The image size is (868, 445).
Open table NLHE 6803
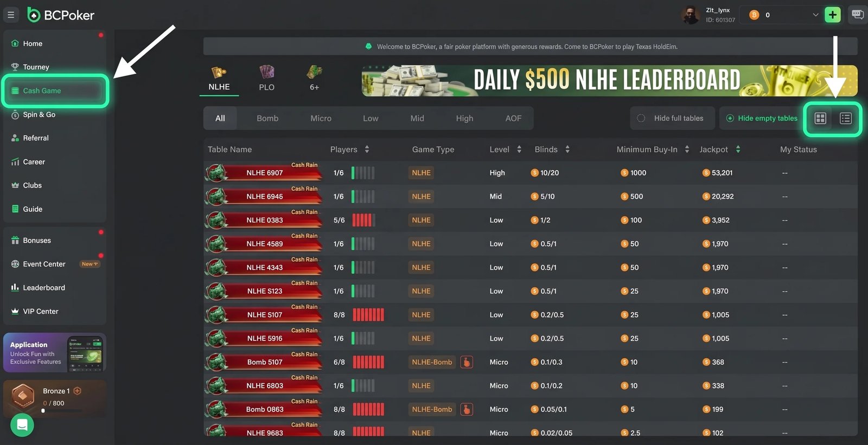tap(531, 386)
